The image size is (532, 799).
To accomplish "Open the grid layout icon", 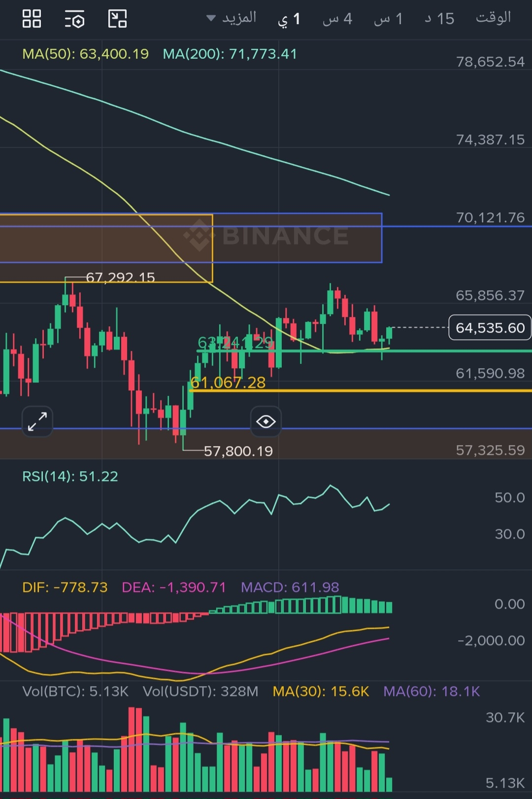I will pyautogui.click(x=32, y=19).
